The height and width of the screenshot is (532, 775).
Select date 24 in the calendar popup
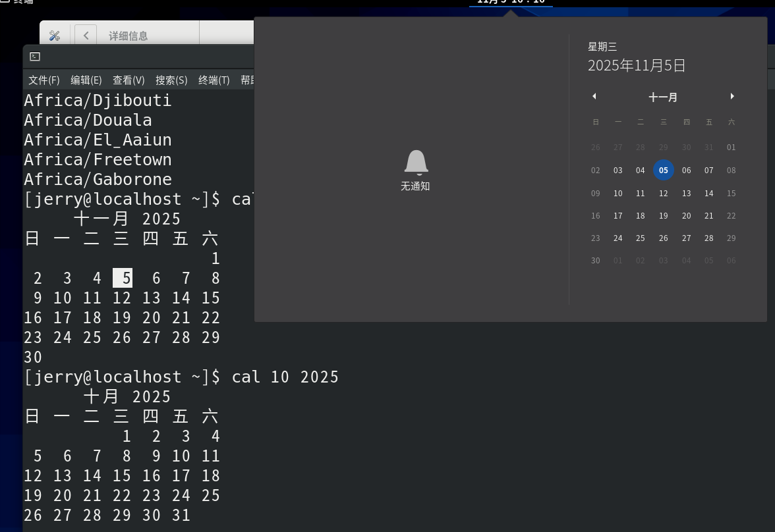[x=618, y=238]
